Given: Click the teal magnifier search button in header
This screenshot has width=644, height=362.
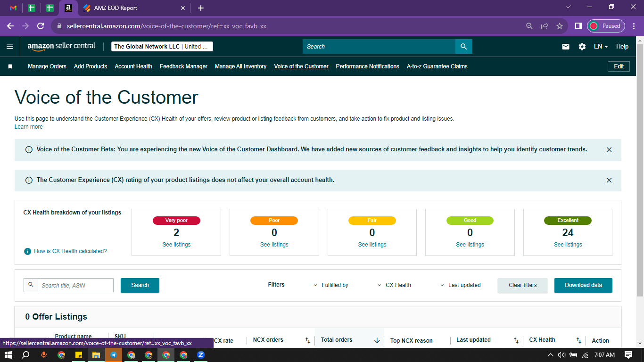Looking at the screenshot, I should [x=463, y=47].
